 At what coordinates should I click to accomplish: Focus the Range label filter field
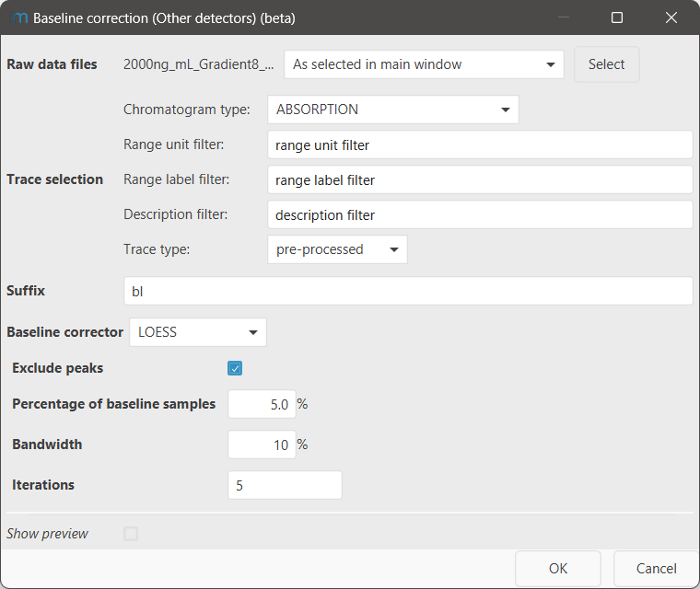[479, 179]
